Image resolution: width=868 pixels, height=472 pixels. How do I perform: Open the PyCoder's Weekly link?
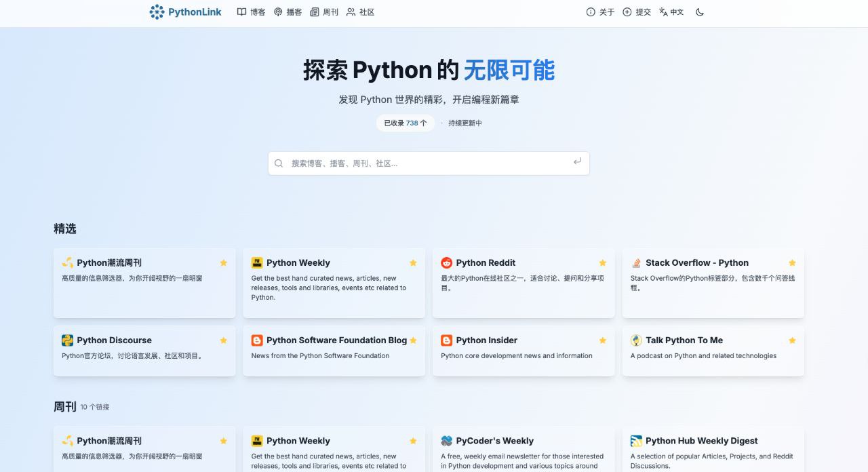[x=495, y=441]
